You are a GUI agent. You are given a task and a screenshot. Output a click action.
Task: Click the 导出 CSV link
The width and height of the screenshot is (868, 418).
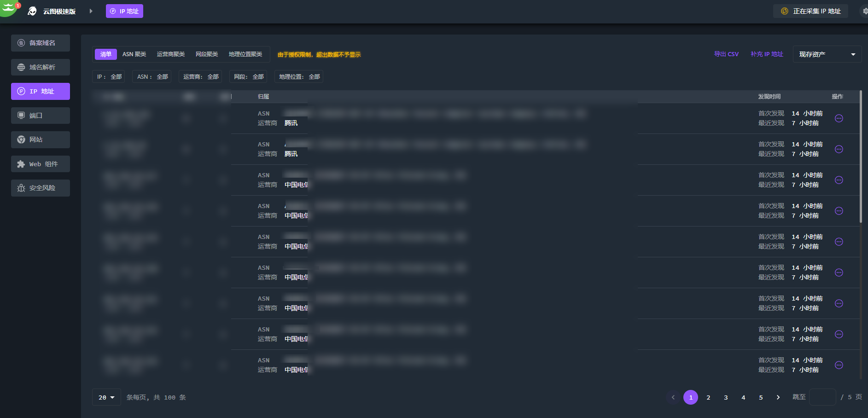[726, 54]
